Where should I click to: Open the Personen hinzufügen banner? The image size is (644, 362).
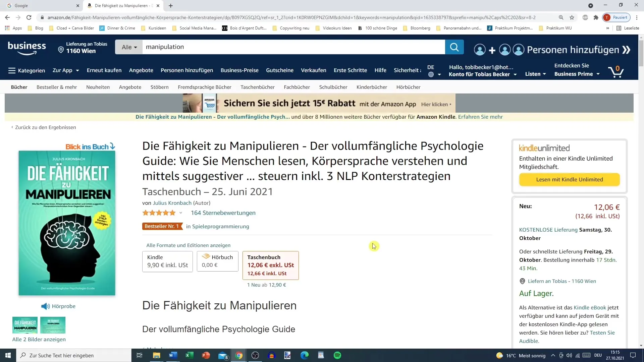pyautogui.click(x=552, y=50)
